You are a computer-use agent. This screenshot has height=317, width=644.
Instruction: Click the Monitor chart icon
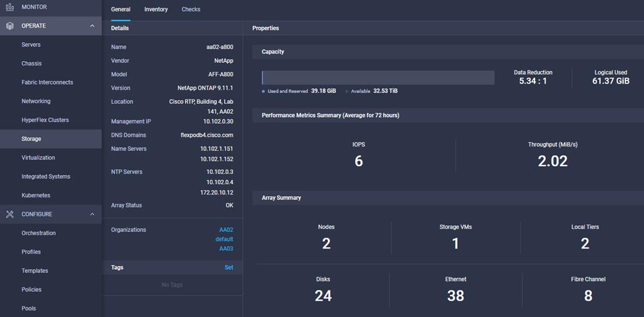(x=10, y=7)
